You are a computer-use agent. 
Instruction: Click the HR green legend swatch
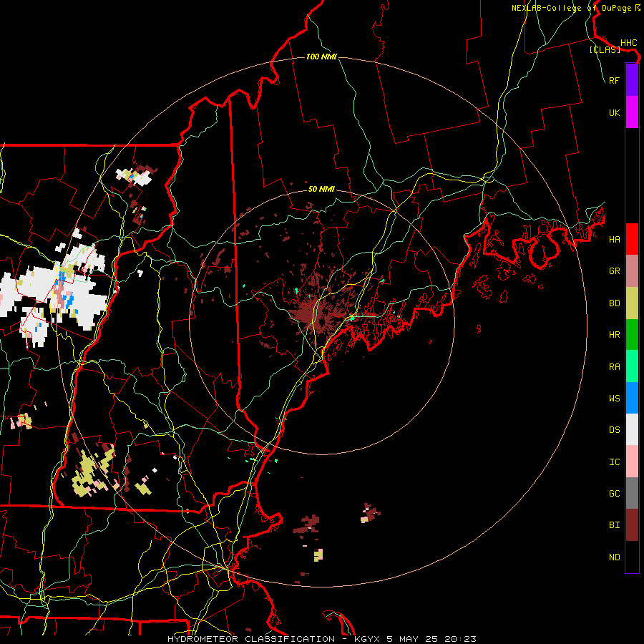[x=632, y=335]
